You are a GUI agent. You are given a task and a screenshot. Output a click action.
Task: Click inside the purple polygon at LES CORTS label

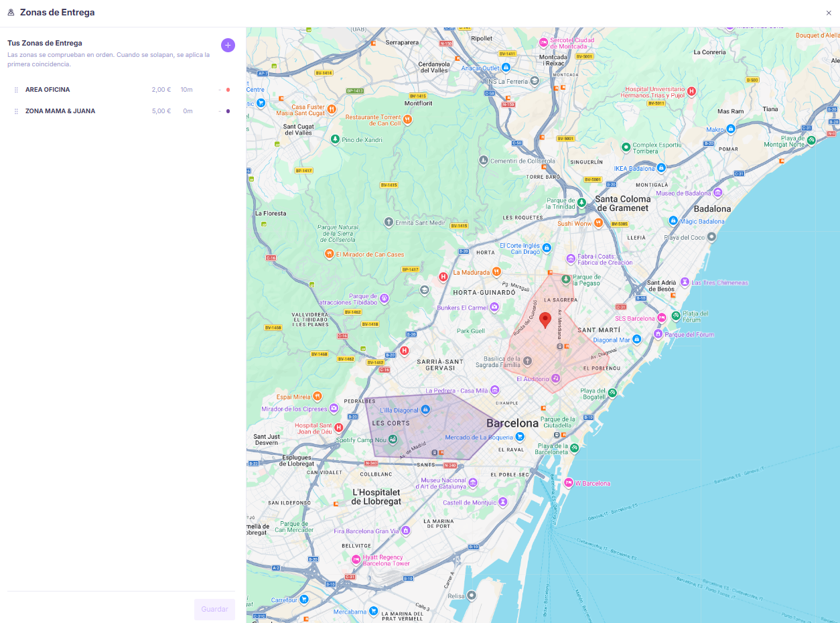391,423
